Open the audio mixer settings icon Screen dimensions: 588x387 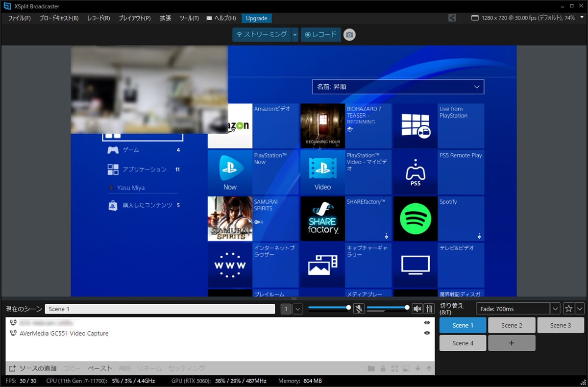[430, 309]
